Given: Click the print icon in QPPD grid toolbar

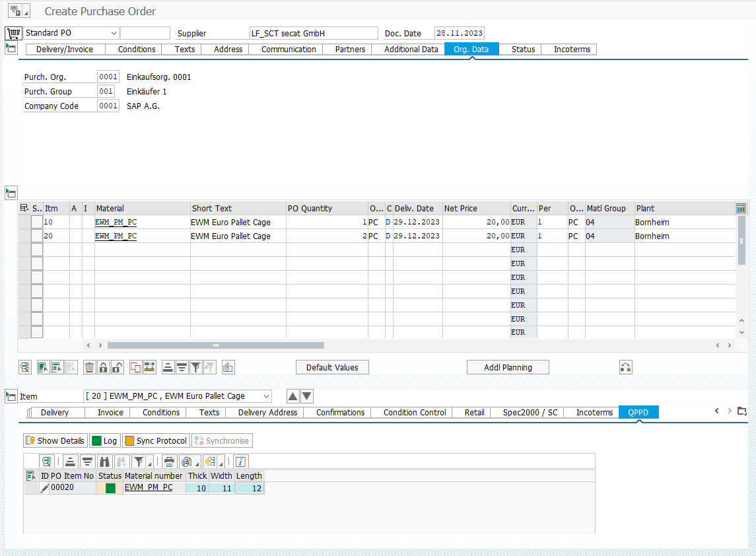Looking at the screenshot, I should (x=170, y=462).
